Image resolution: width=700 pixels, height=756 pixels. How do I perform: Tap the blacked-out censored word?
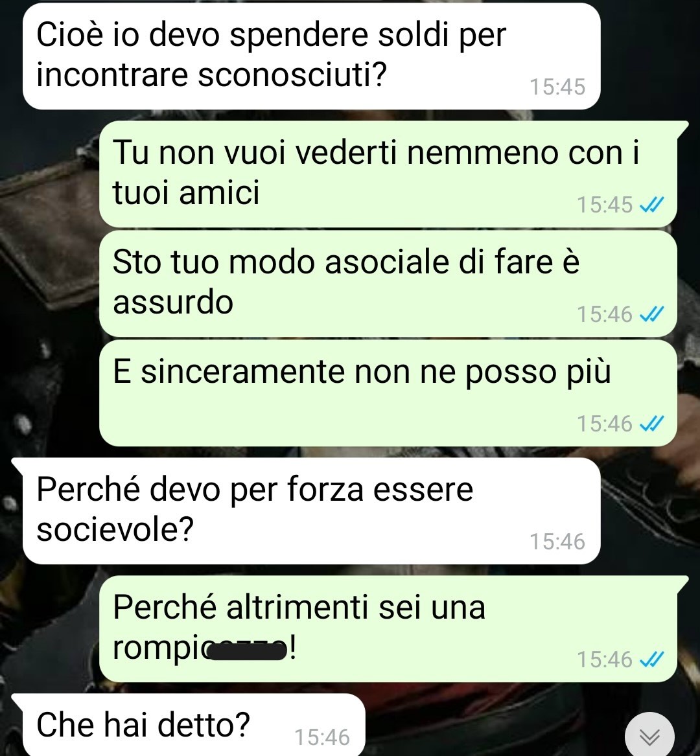pos(246,652)
